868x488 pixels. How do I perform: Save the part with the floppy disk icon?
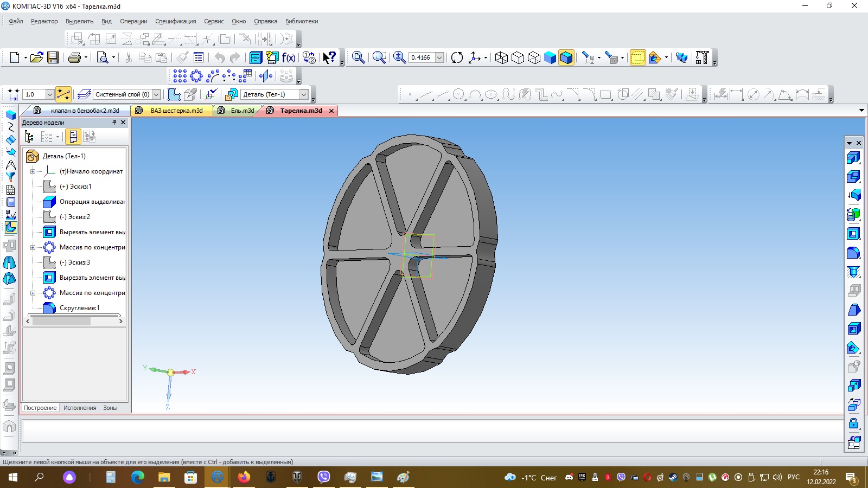click(53, 57)
